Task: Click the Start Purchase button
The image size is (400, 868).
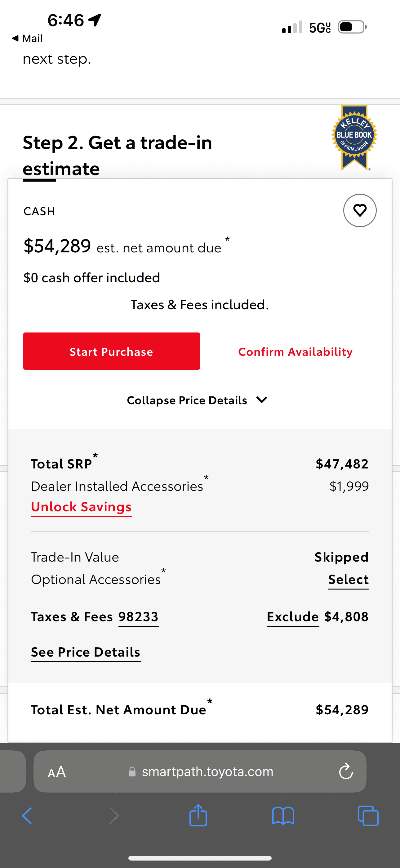Action: point(111,351)
